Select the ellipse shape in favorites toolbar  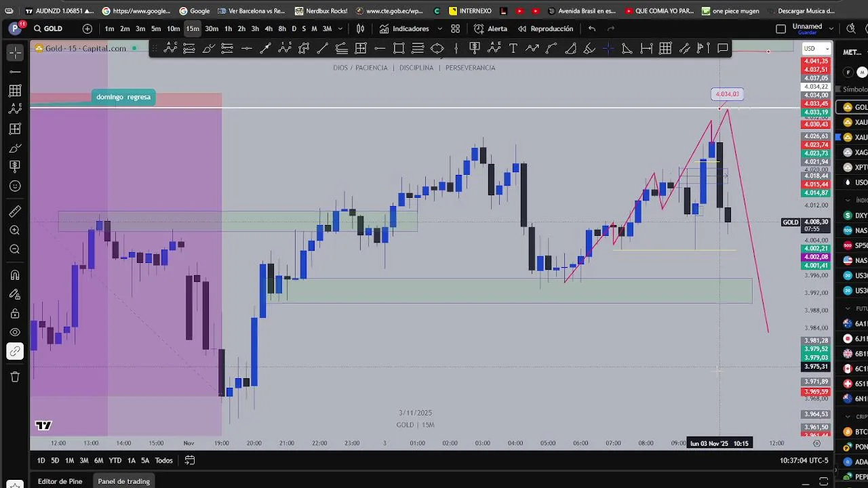[437, 48]
